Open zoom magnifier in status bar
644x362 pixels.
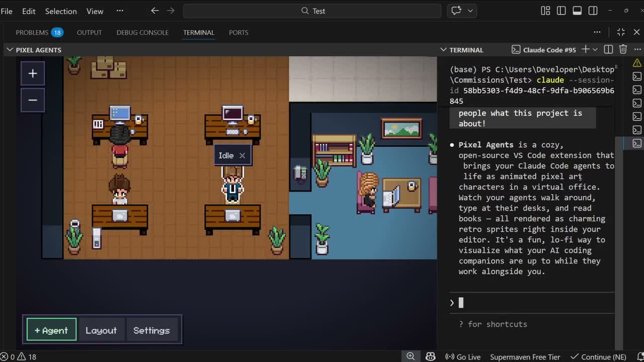tap(411, 356)
